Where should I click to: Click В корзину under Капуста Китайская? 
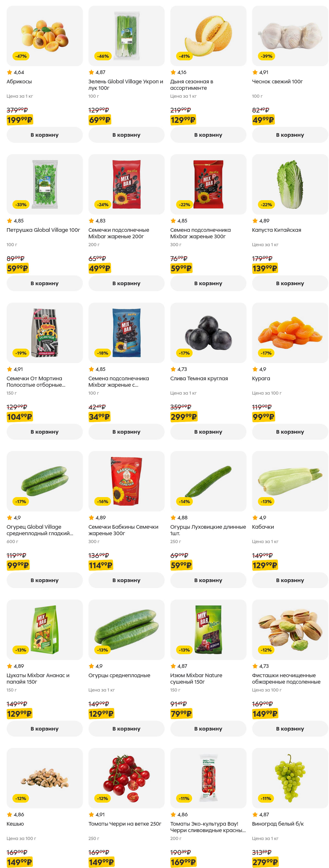point(290,283)
